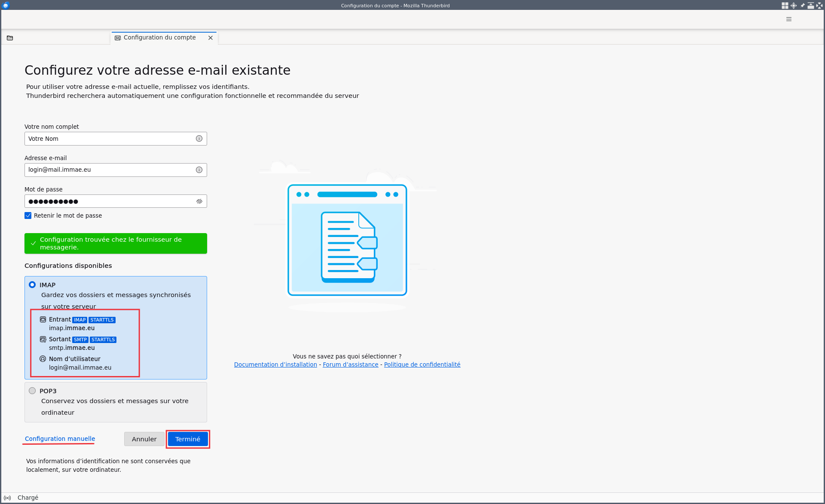The height and width of the screenshot is (504, 825).
Task: Click the outgoing server Sortant icon
Action: [43, 339]
